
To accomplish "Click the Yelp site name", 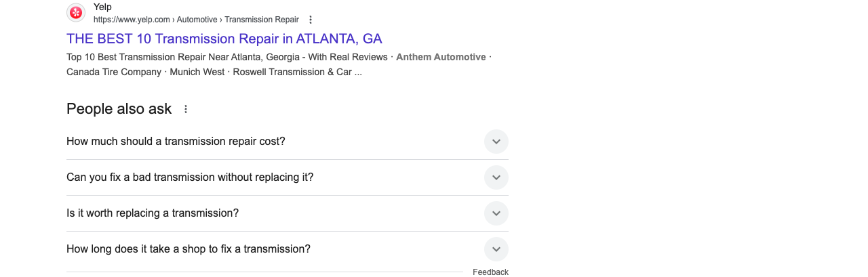I will 102,7.
